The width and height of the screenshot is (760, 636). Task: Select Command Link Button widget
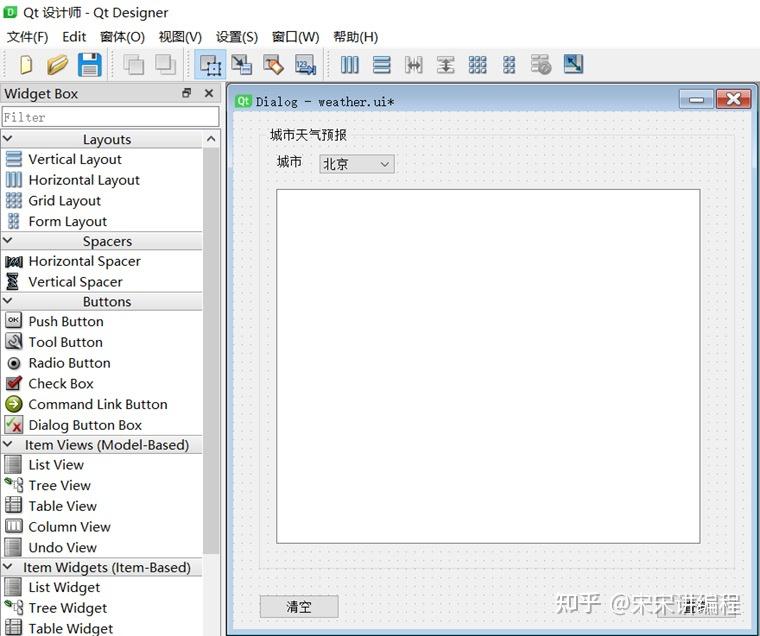coord(102,404)
